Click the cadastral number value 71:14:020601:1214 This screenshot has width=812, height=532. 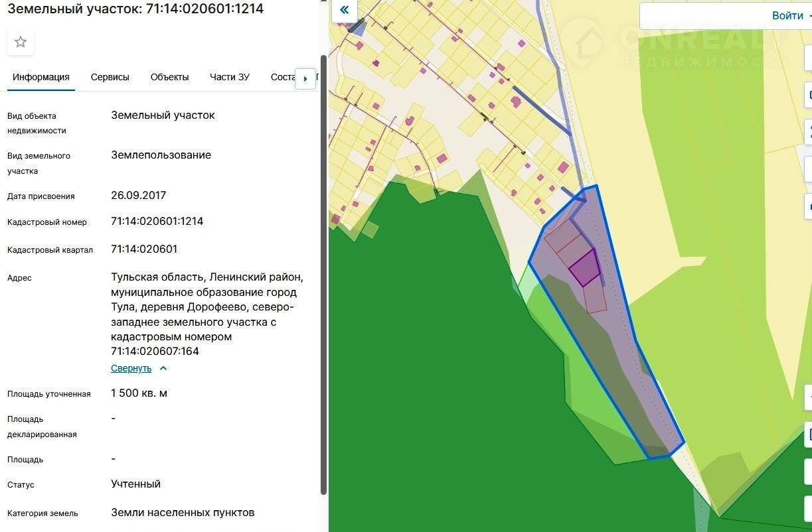(157, 222)
